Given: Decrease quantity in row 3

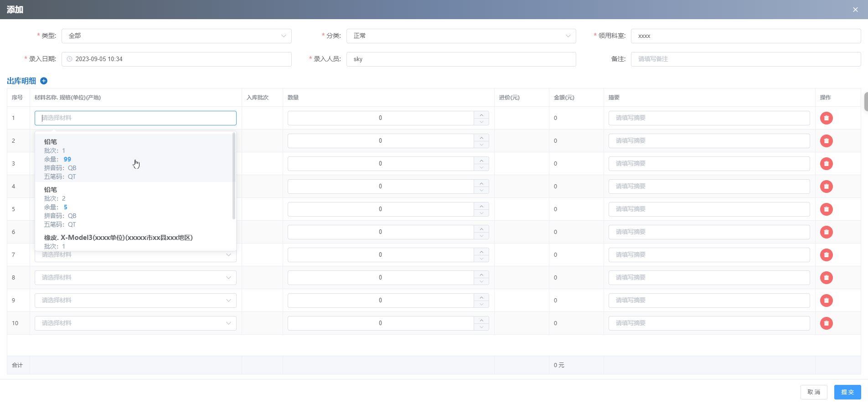Looking at the screenshot, I should [x=481, y=167].
